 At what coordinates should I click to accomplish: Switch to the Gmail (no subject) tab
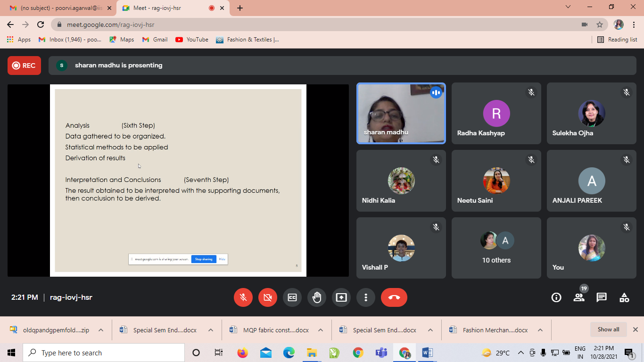[57, 8]
